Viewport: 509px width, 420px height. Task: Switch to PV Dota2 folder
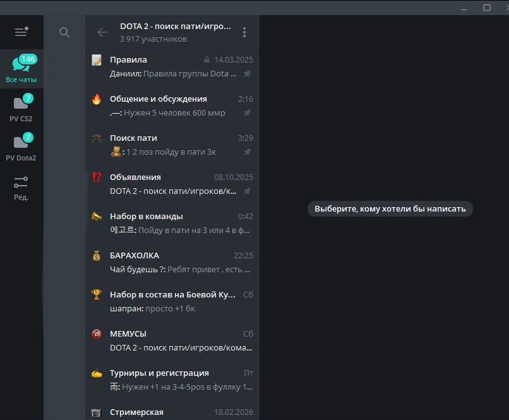tap(21, 147)
